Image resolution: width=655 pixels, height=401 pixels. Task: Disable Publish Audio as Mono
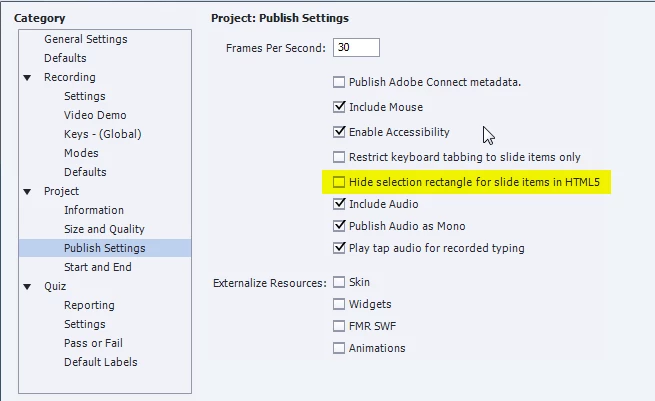[x=339, y=226]
